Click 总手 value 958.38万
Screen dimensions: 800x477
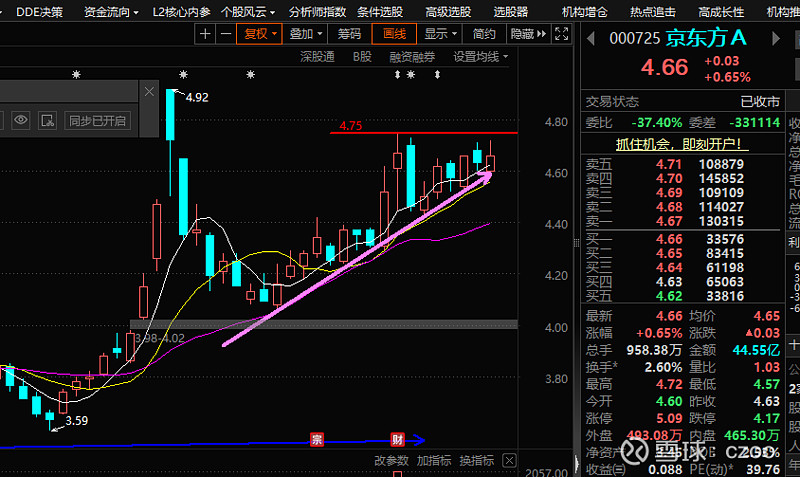coord(654,350)
